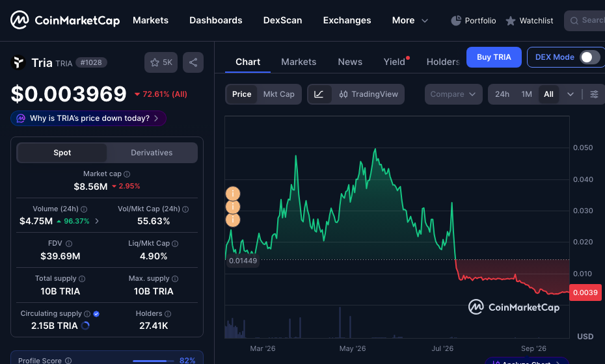Select the line chart type icon

click(x=319, y=94)
